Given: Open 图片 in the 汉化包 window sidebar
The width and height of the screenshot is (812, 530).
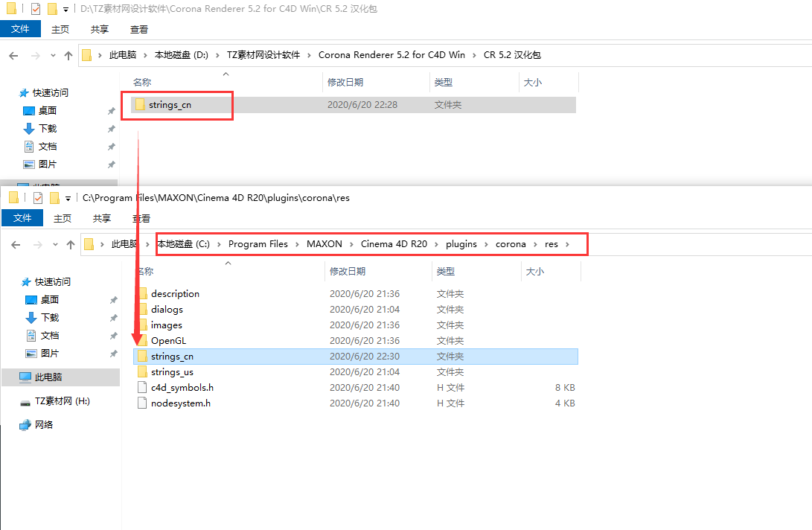Looking at the screenshot, I should click(x=48, y=165).
